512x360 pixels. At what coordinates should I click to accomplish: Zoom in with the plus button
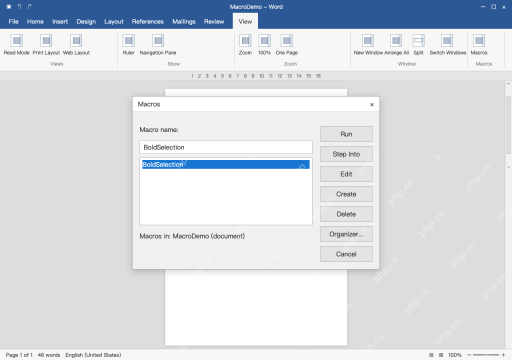(x=503, y=355)
